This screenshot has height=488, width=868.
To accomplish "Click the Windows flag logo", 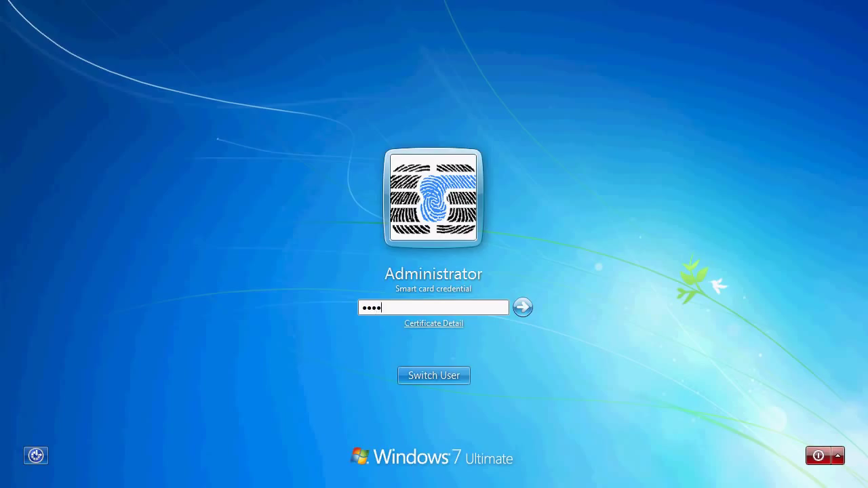I will [x=360, y=456].
